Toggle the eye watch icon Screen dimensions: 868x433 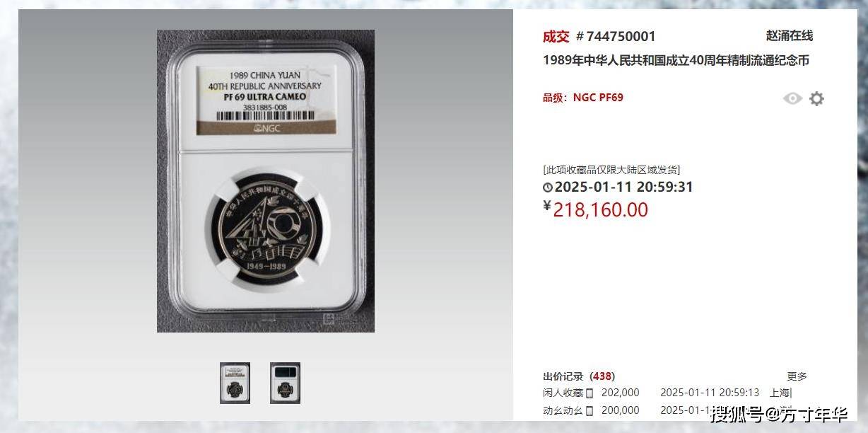[x=792, y=98]
